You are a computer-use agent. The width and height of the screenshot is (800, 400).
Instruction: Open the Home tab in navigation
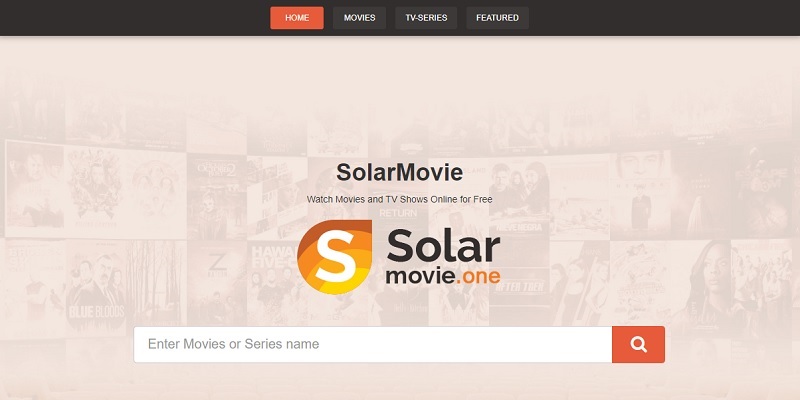pyautogui.click(x=296, y=18)
